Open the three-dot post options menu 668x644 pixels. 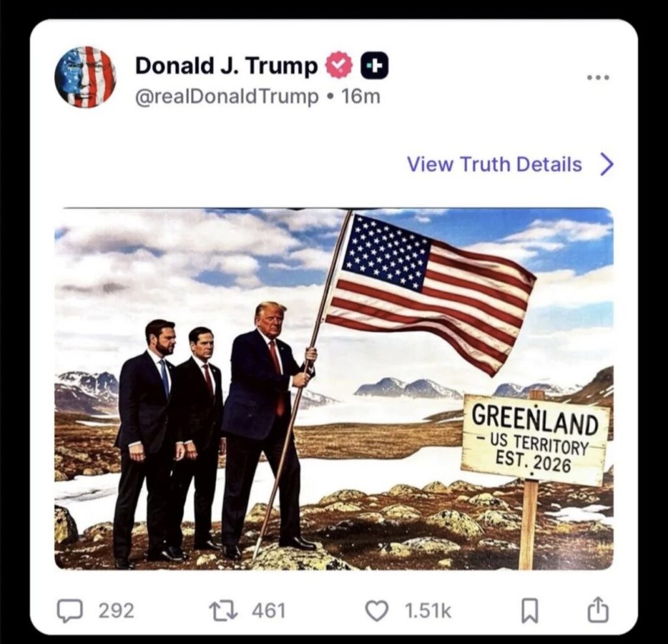[x=598, y=78]
